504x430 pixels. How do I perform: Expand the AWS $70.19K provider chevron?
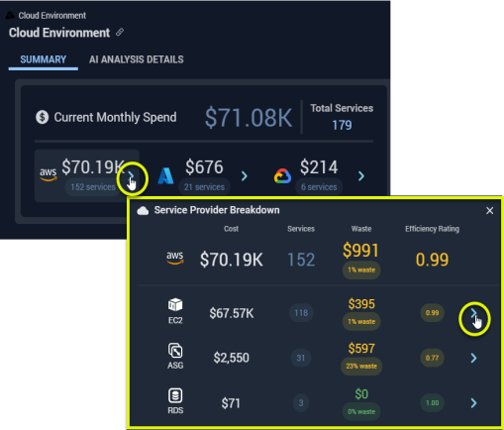[131, 175]
